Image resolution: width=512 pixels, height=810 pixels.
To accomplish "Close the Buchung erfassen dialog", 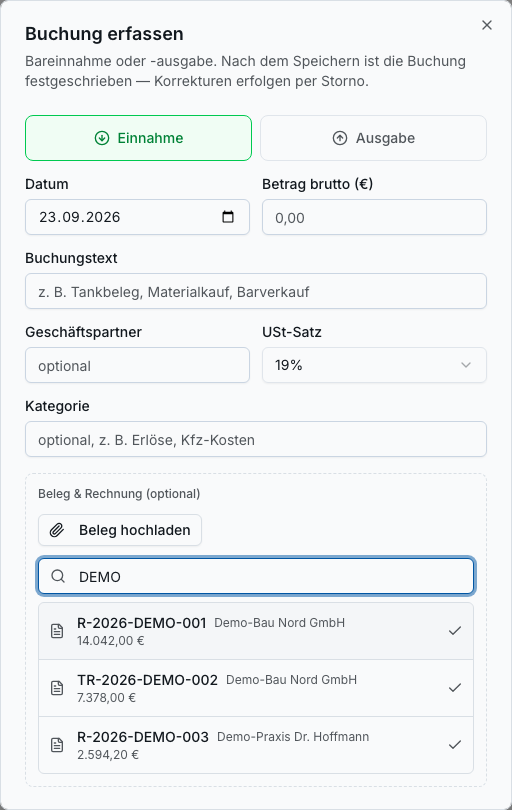I will (487, 25).
